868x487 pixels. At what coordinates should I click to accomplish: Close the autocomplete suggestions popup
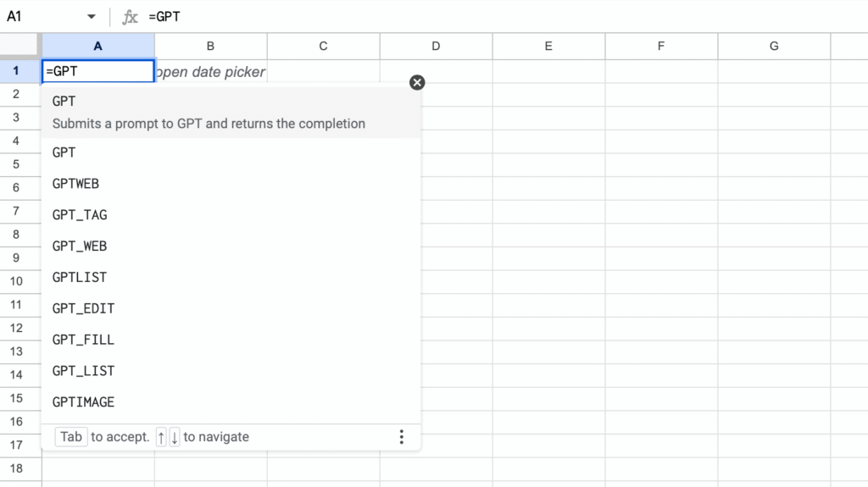pyautogui.click(x=417, y=82)
